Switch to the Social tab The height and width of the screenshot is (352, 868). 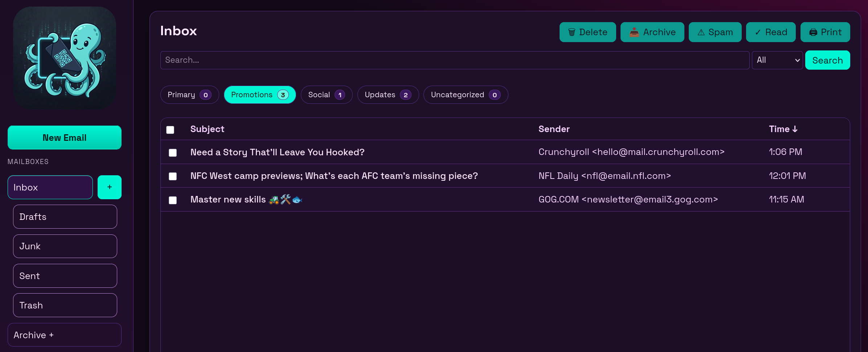coord(327,95)
